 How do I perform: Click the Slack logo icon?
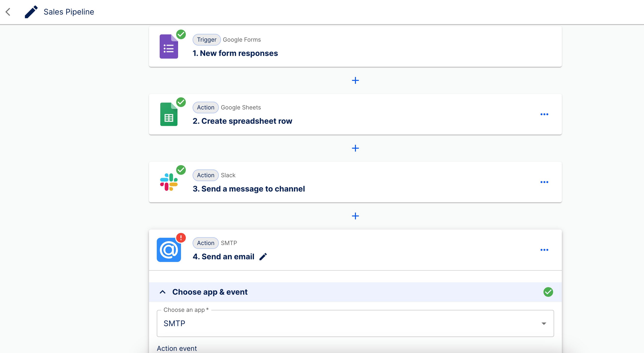tap(169, 182)
